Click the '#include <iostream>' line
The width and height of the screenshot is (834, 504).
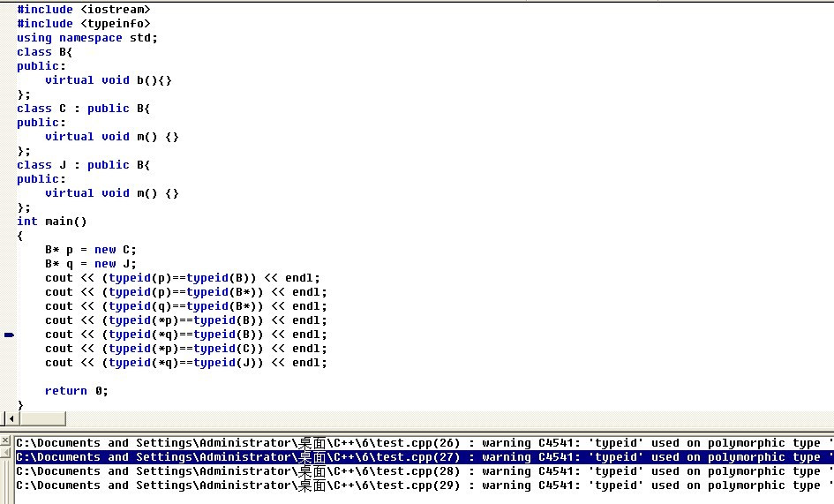pyautogui.click(x=84, y=10)
